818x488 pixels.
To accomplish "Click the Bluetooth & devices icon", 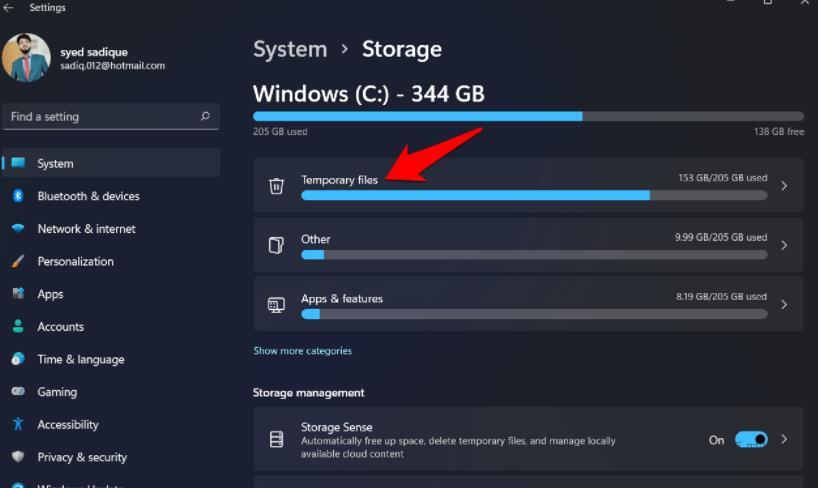I will click(18, 196).
